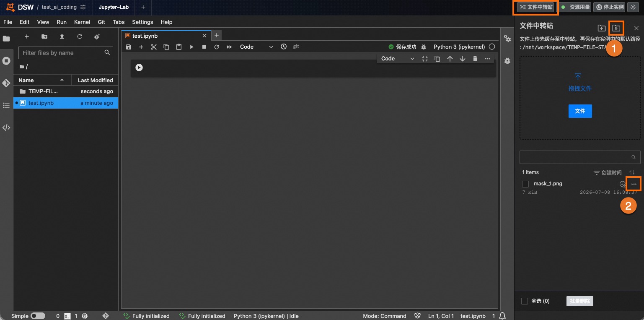644x320 pixels.
Task: Check the mask_1.png checkbox
Action: coord(525,184)
